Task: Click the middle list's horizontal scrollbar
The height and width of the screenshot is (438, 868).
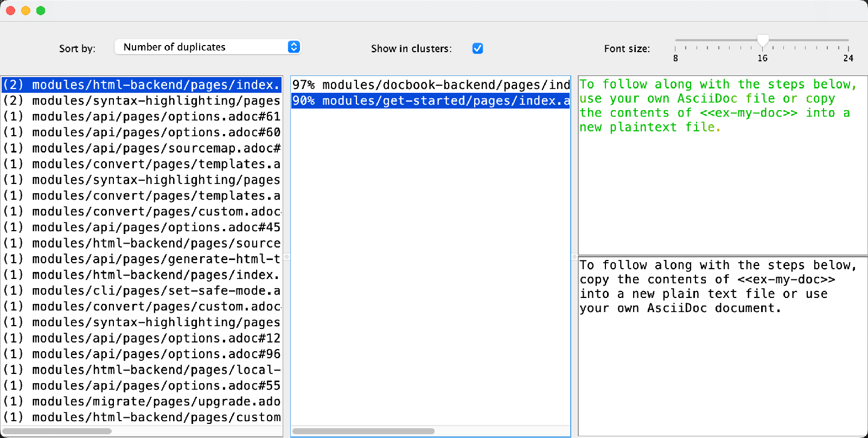Action: (363, 431)
